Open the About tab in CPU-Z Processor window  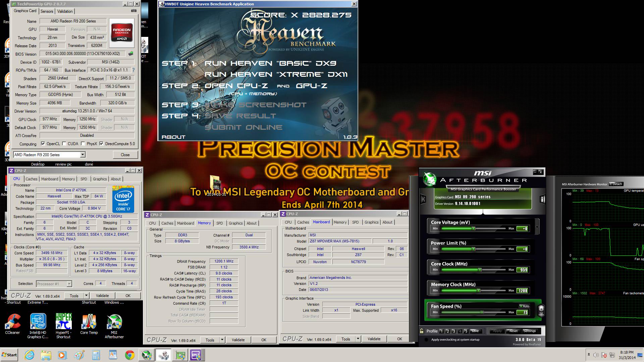click(x=116, y=179)
